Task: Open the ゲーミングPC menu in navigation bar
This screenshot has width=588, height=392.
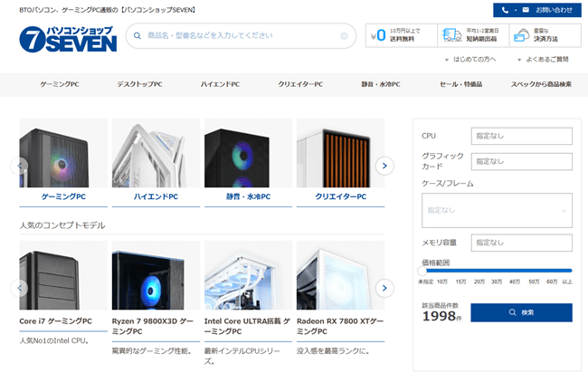Action: point(60,84)
